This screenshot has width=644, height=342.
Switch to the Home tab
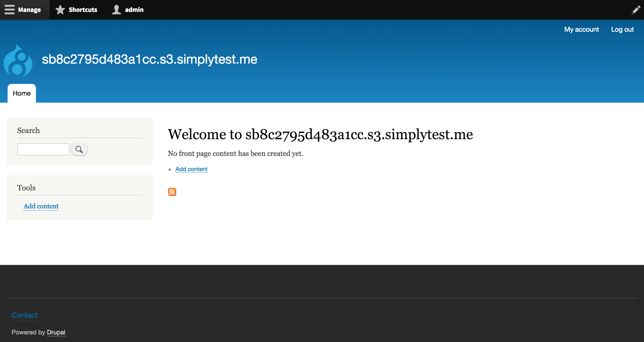22,93
